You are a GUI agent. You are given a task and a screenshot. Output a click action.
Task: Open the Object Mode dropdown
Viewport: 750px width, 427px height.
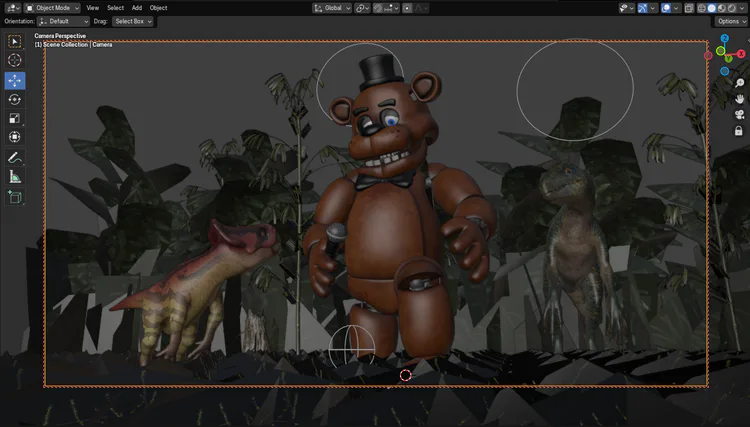point(52,8)
